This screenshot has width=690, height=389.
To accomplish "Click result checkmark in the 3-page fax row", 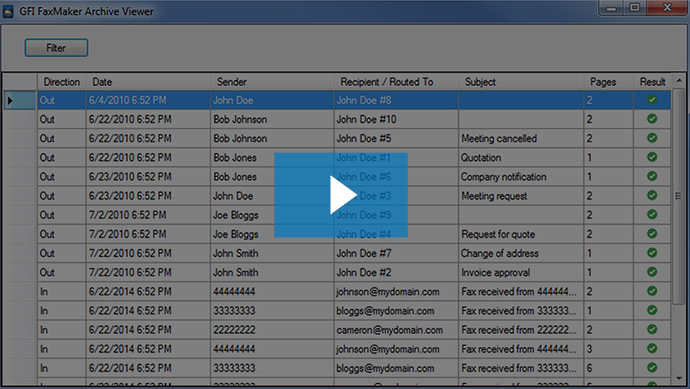I will pyautogui.click(x=652, y=349).
